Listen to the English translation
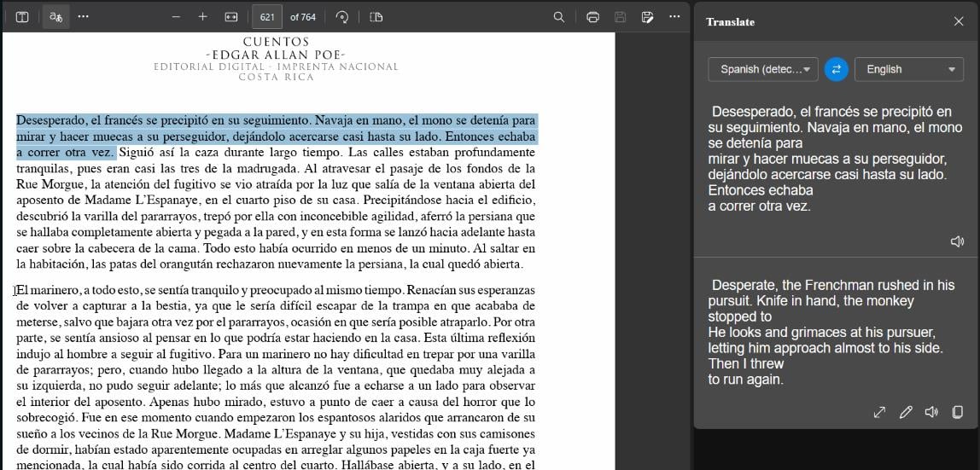 (931, 412)
